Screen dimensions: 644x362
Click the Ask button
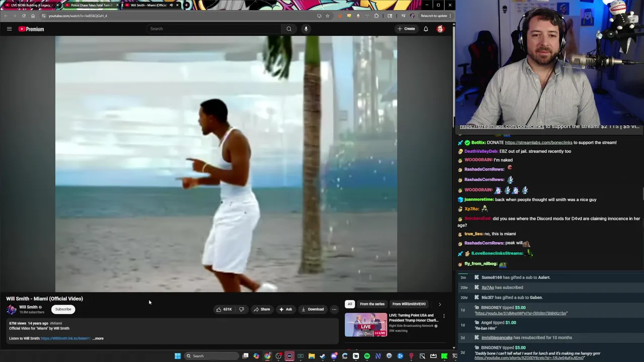pyautogui.click(x=285, y=309)
